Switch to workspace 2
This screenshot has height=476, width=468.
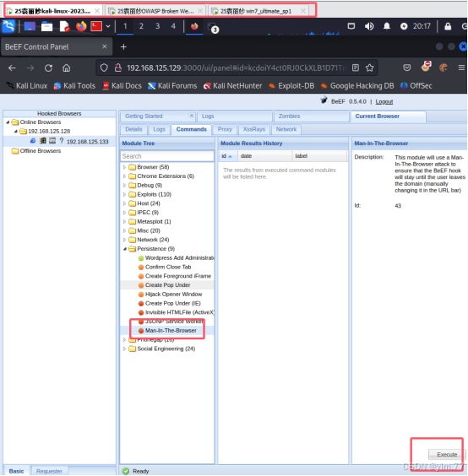[141, 26]
